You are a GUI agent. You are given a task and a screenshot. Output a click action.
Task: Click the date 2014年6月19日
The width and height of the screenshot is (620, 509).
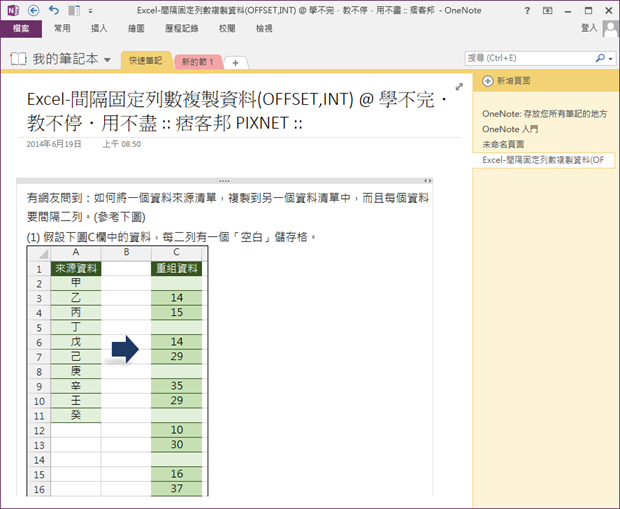[x=54, y=144]
